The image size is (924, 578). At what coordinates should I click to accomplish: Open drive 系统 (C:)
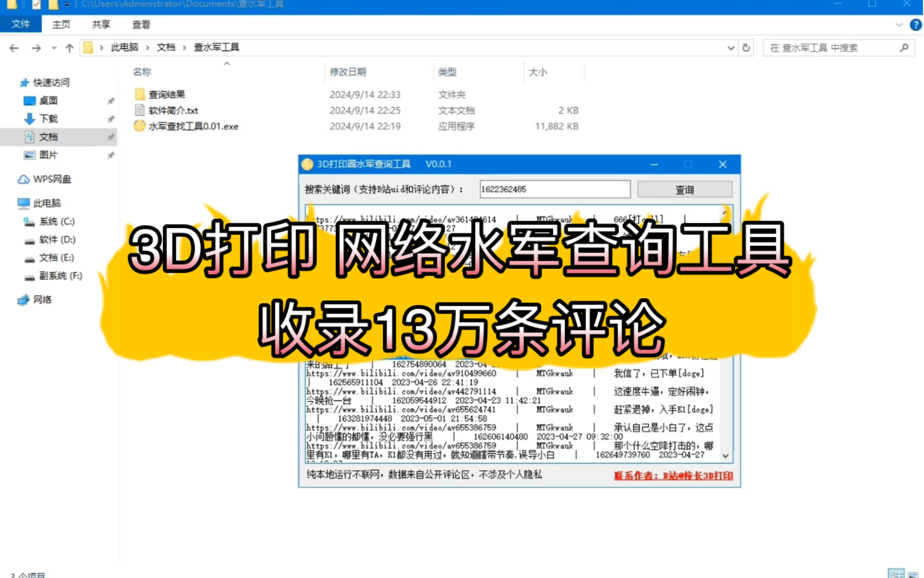coord(56,221)
